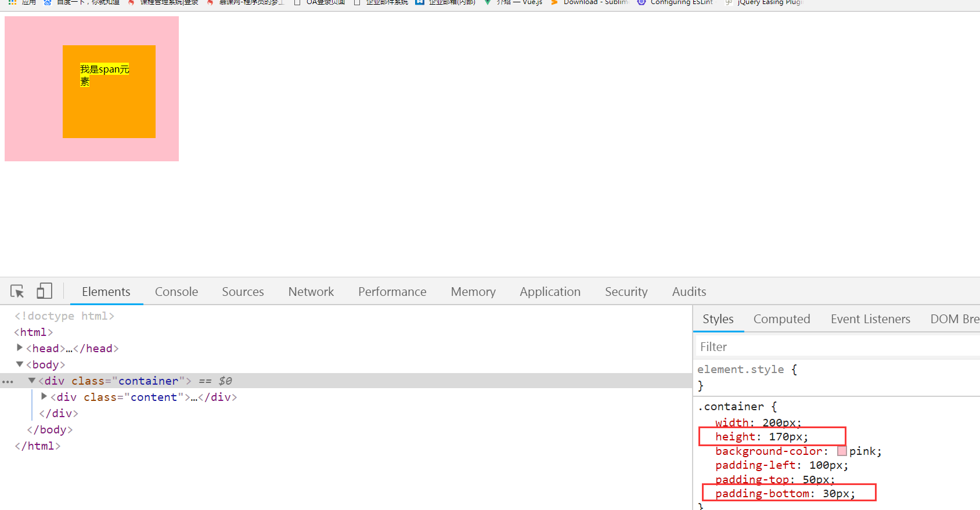Toggle the device toolbar icon
Image resolution: width=980 pixels, height=510 pixels.
click(44, 291)
